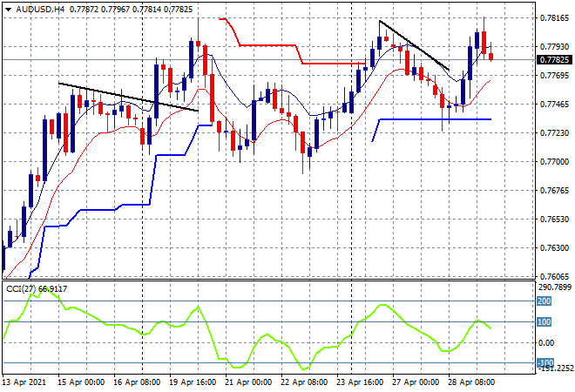
Task: Click the 0.76065 price axis label
Action: pyautogui.click(x=554, y=276)
